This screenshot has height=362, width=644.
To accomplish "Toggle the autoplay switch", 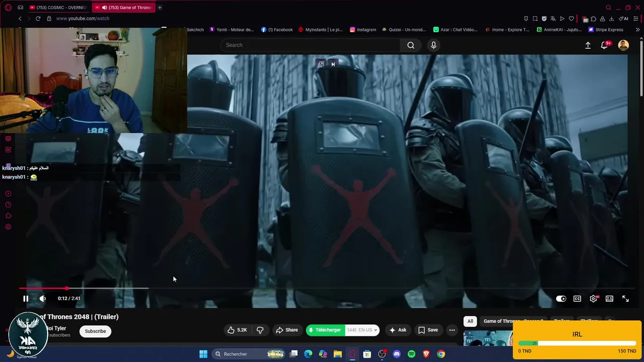I will tap(561, 299).
